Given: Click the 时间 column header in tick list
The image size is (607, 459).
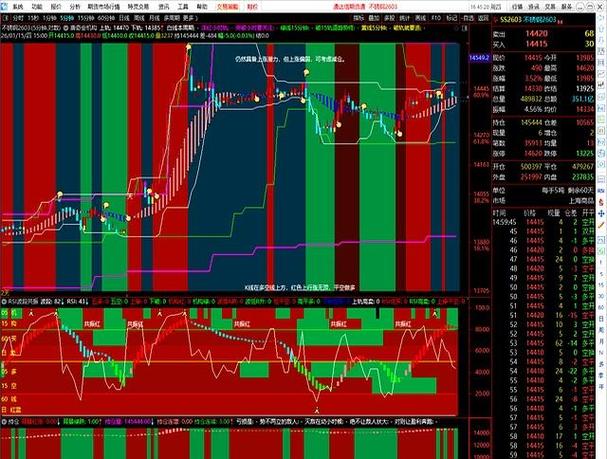Looking at the screenshot, I should (x=499, y=213).
